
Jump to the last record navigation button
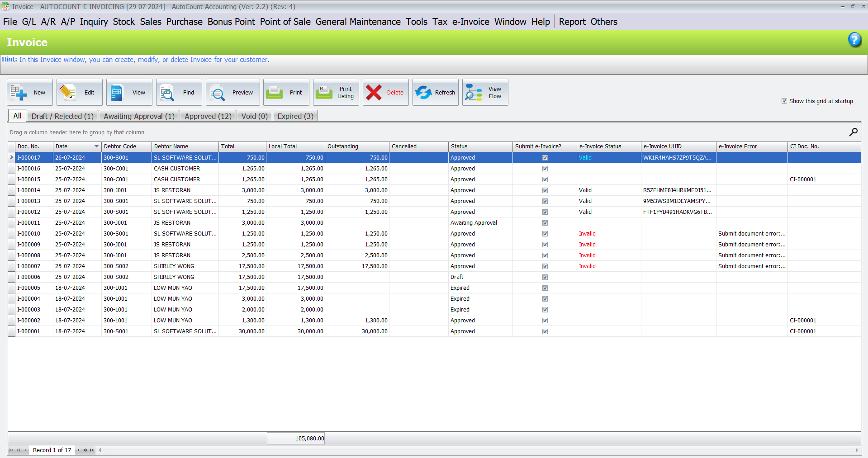92,450
